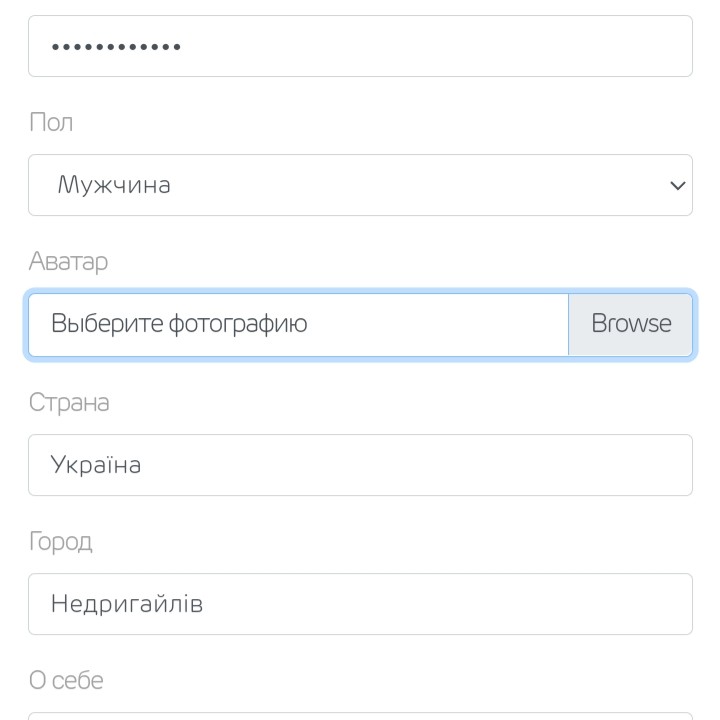Place cursor in the Україна text

point(96,465)
